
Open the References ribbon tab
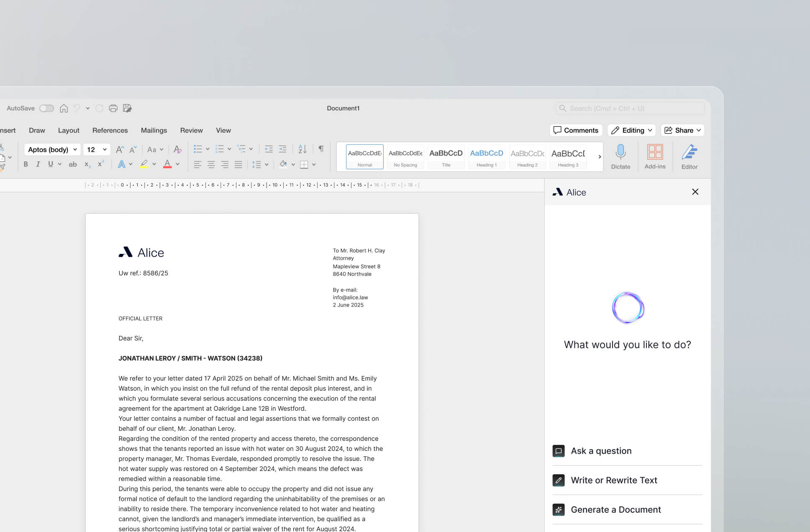[110, 130]
